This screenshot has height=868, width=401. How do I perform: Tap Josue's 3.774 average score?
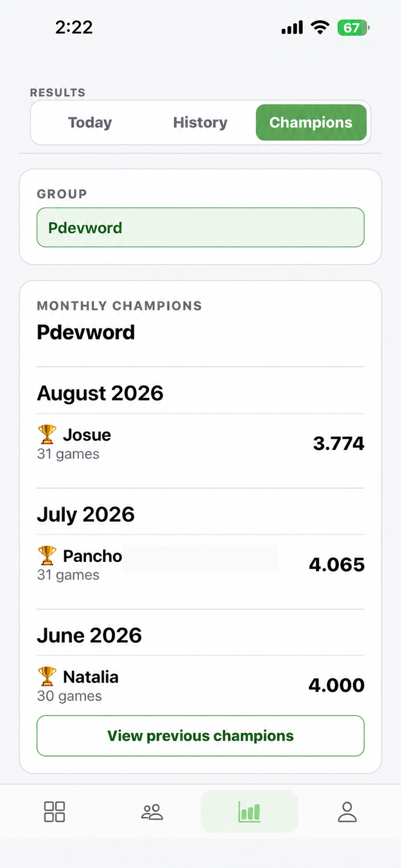(x=338, y=443)
